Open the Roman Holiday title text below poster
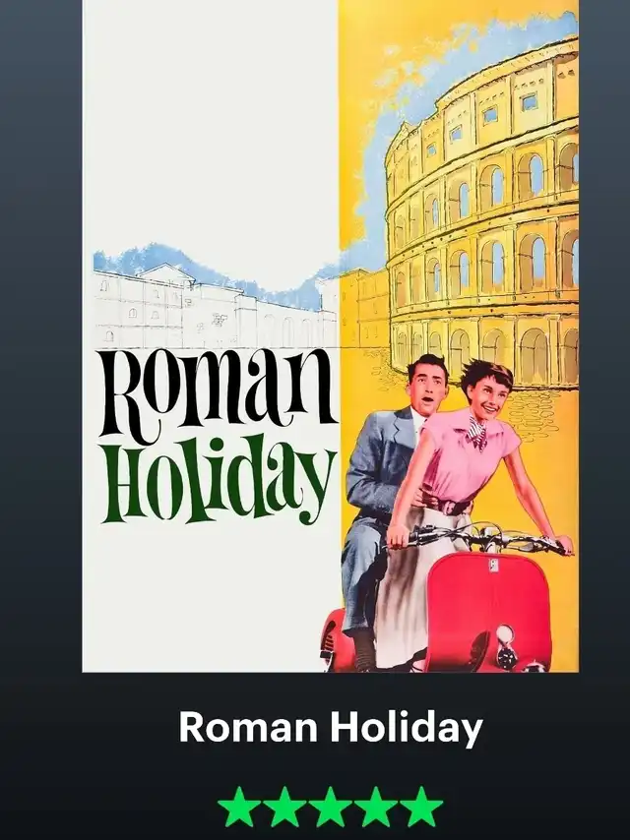Screen dimensions: 630x840 [331, 728]
